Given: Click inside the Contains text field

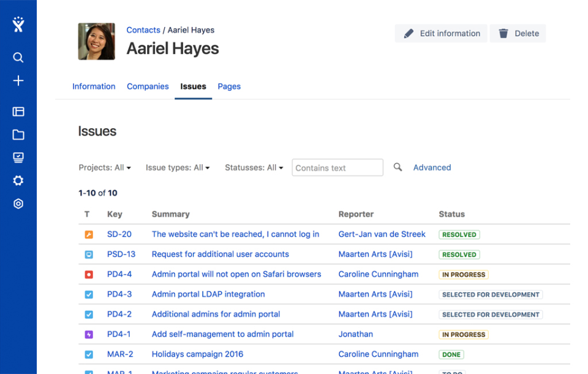Looking at the screenshot, I should pyautogui.click(x=337, y=167).
